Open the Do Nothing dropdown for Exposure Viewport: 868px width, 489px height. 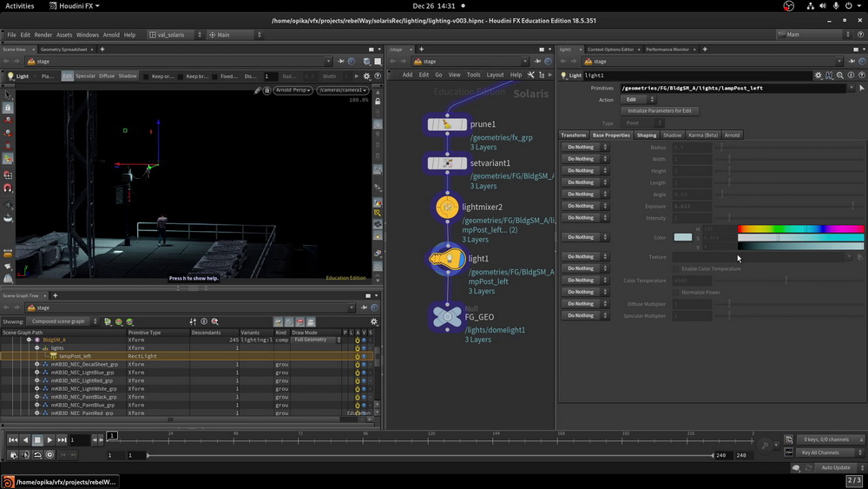click(x=586, y=206)
